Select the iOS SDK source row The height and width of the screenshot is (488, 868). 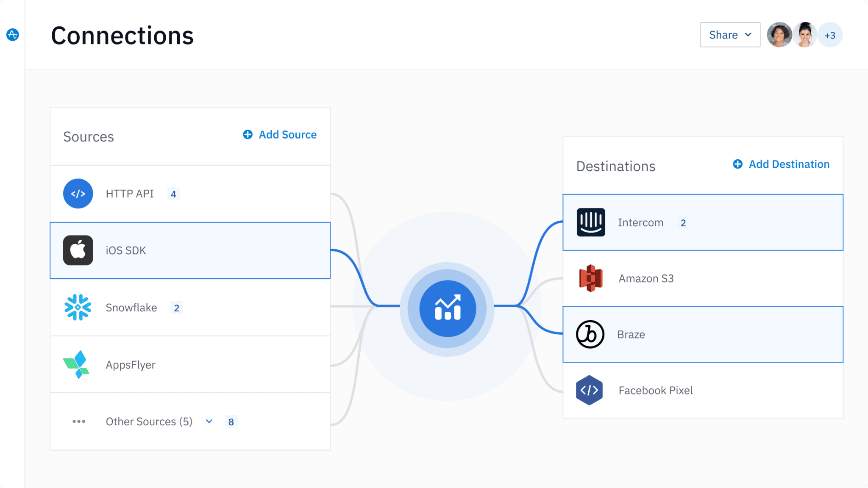[190, 250]
